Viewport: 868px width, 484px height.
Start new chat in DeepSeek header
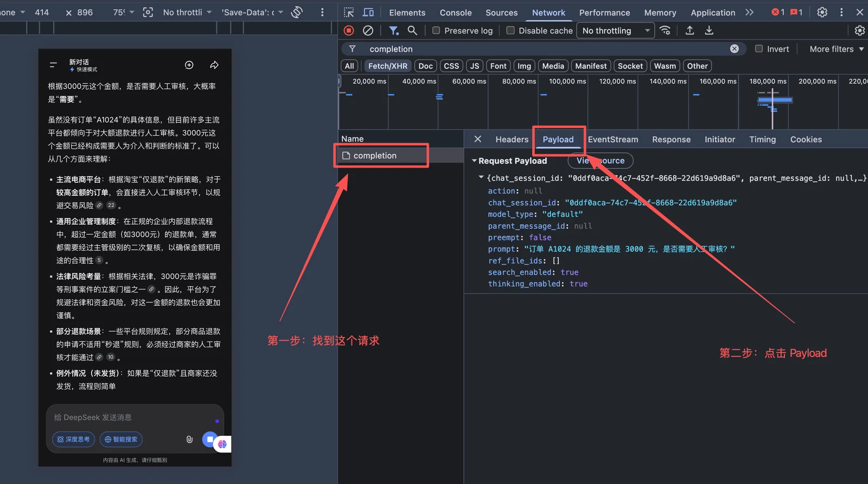(x=189, y=65)
